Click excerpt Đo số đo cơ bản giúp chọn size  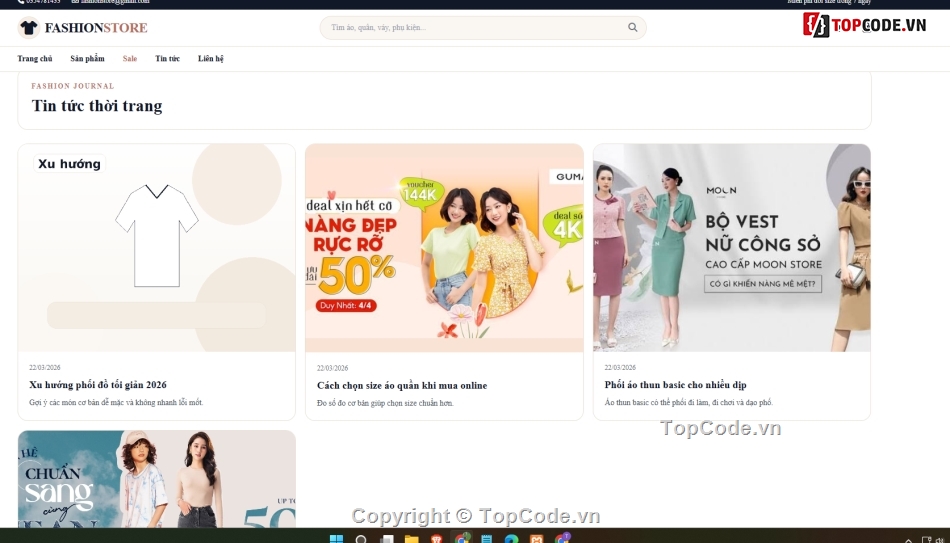click(385, 403)
